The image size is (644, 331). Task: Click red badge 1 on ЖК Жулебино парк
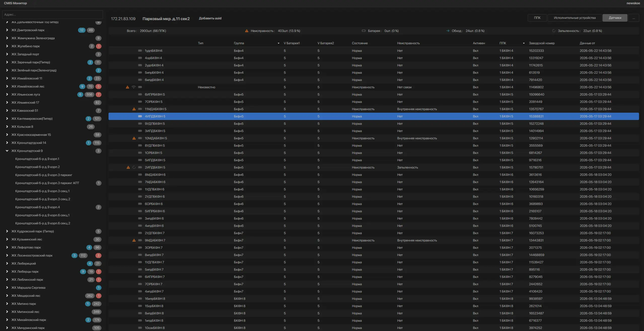[99, 46]
